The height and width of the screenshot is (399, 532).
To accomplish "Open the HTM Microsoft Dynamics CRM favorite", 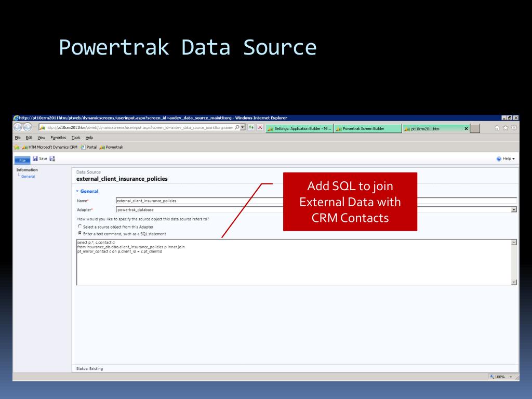I will coord(49,147).
